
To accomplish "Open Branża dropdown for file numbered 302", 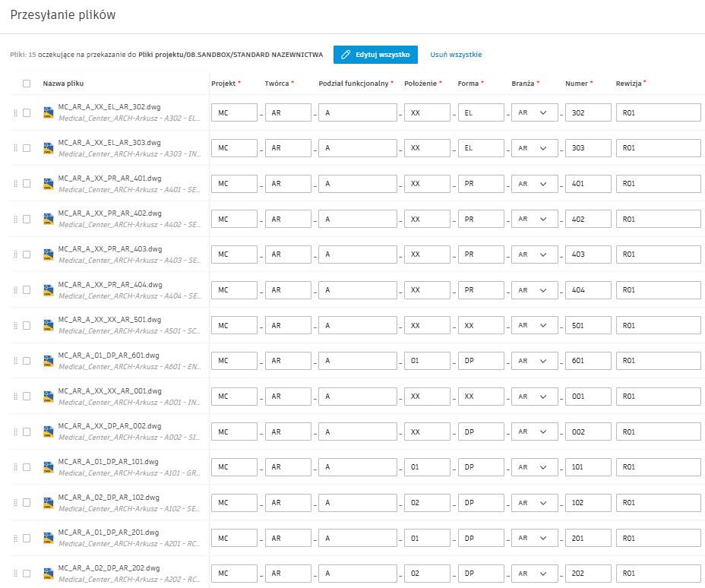I will click(533, 112).
